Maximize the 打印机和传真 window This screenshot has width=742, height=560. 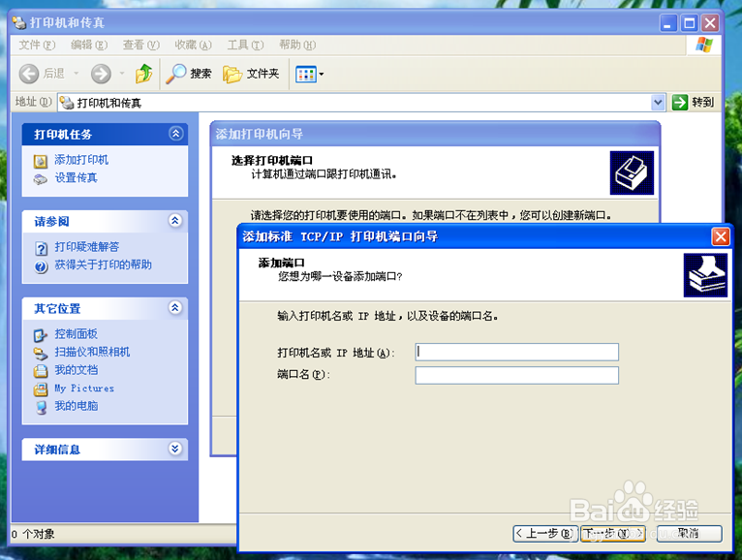690,22
